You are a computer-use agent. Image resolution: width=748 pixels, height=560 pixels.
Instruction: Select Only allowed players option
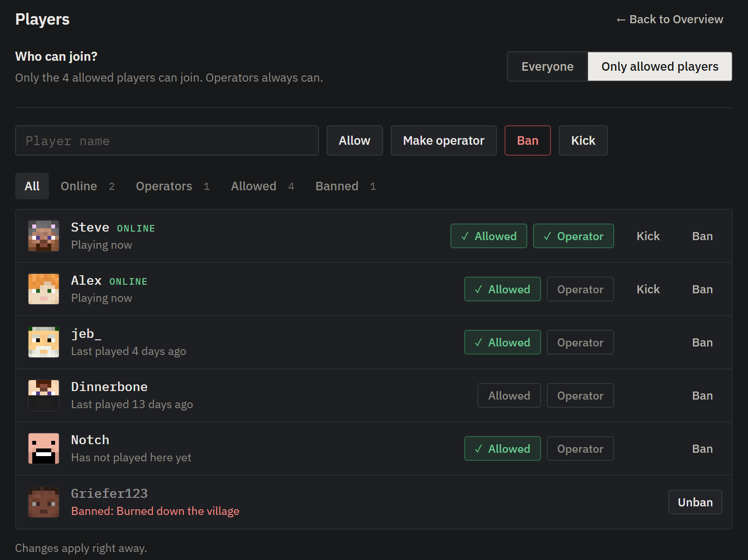pos(660,66)
